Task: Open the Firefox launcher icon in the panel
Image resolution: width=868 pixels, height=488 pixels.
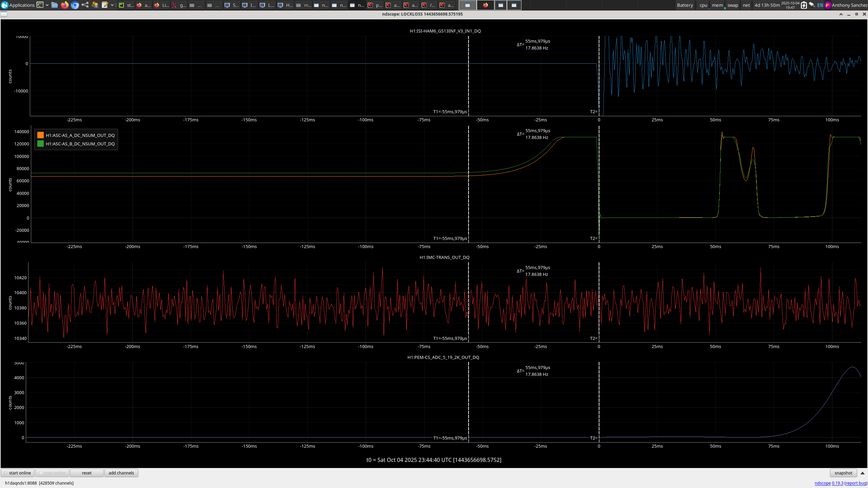Action: click(65, 5)
